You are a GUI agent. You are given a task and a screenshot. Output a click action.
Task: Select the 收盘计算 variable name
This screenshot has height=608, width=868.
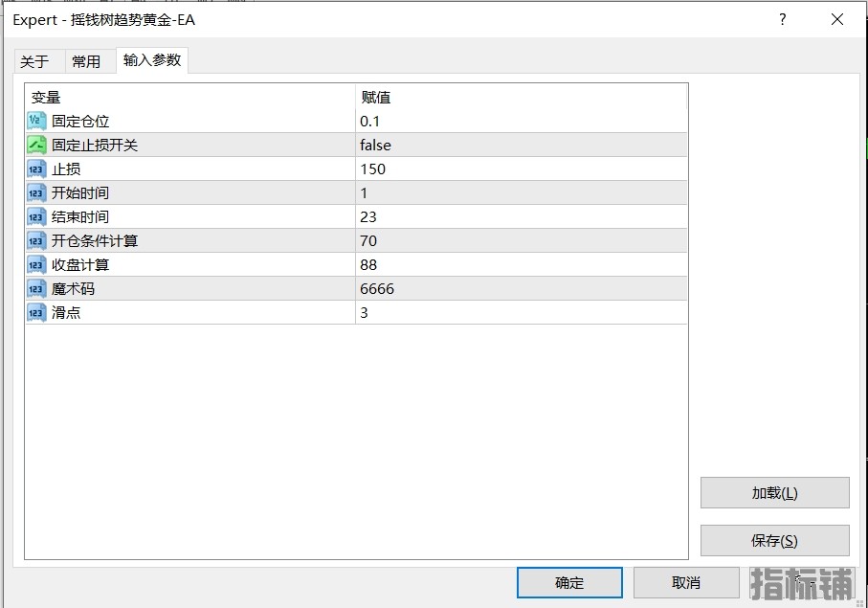pyautogui.click(x=80, y=264)
